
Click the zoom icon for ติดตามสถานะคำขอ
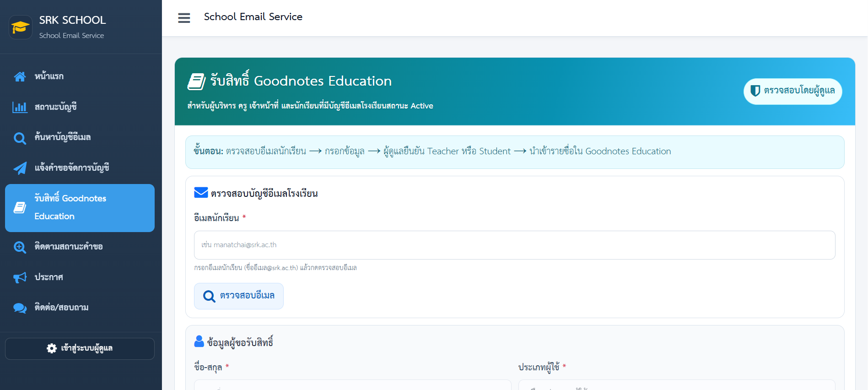[20, 247]
